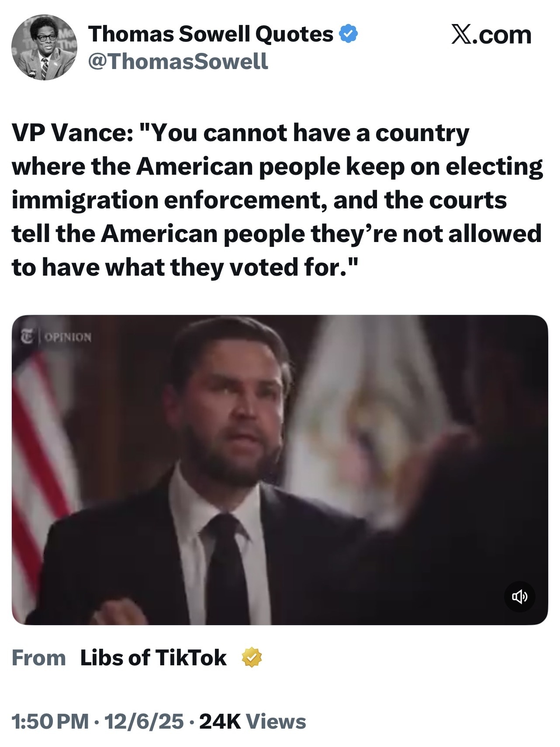Viewport: 560px width, 747px height.
Task: Click the gold verified badge beside Libs of TikTok
Action: pyautogui.click(x=252, y=657)
